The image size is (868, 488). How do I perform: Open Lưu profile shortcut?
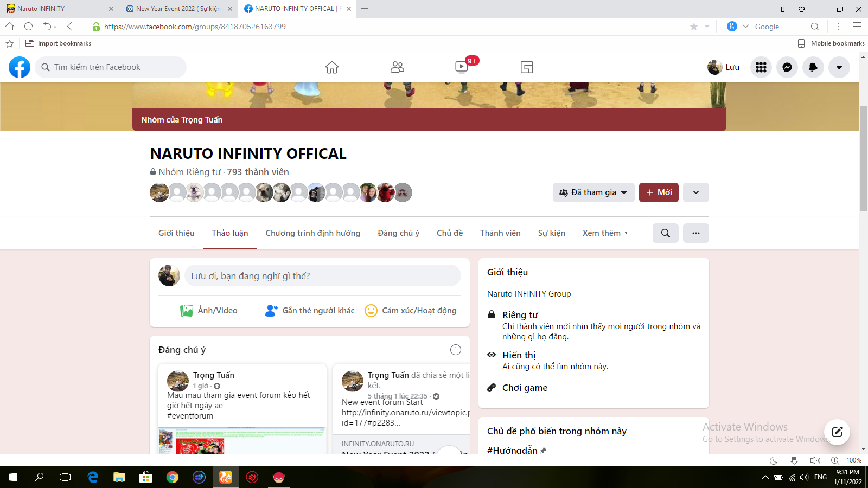click(724, 67)
